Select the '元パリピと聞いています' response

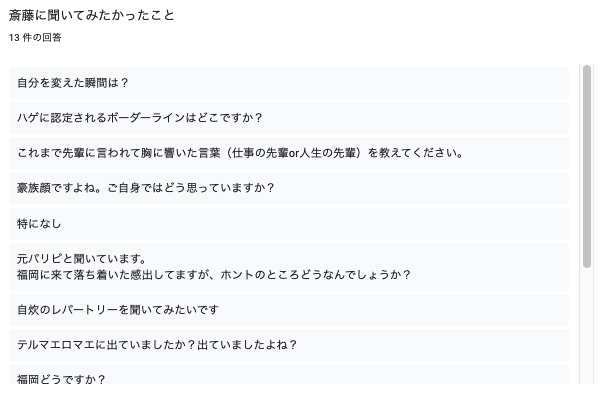coord(289,267)
